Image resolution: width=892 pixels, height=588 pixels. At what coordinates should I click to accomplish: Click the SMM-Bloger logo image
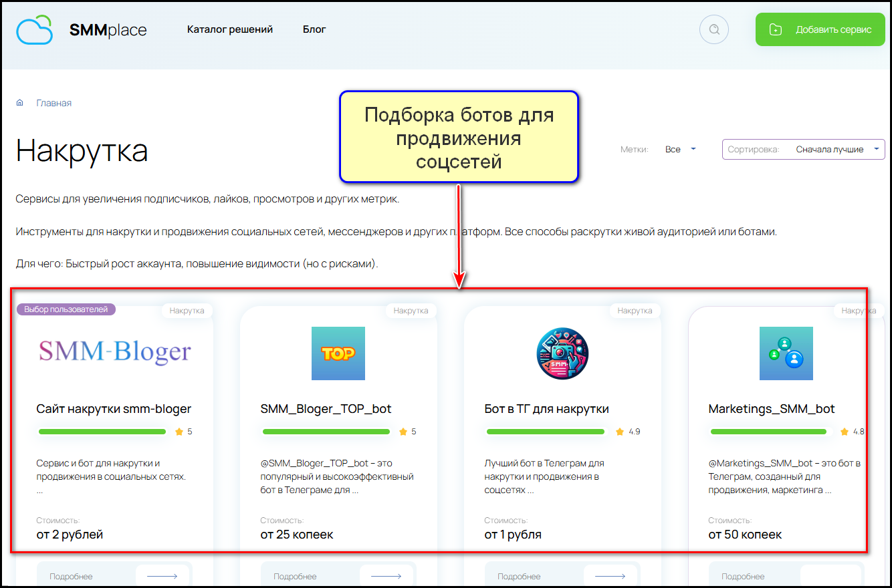114,351
